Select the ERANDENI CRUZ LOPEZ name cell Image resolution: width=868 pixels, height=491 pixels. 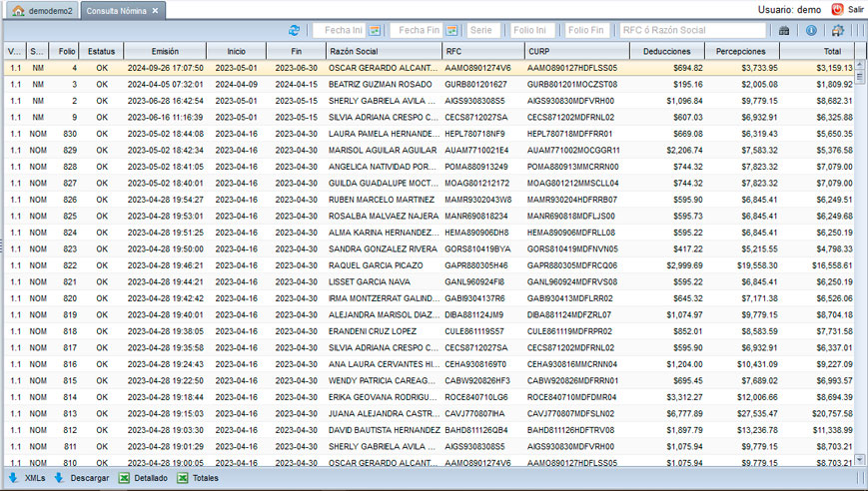[x=373, y=331]
